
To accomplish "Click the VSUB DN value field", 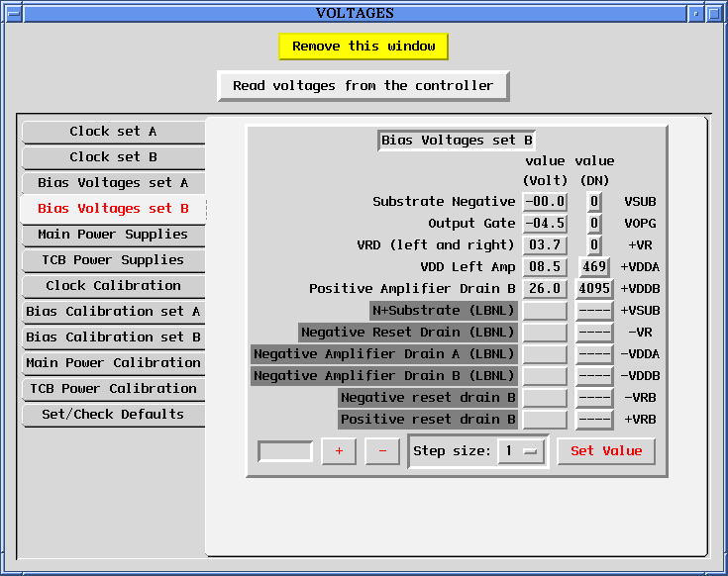I will [x=594, y=202].
